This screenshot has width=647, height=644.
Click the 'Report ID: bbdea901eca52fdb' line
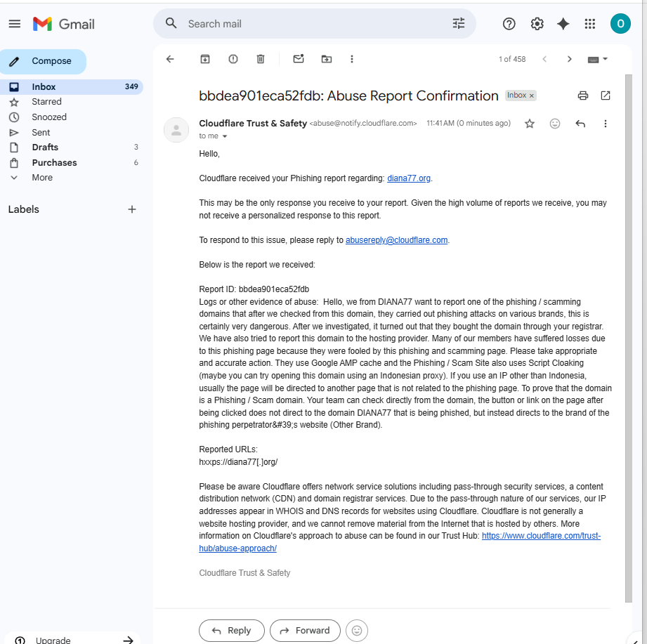[x=254, y=289]
